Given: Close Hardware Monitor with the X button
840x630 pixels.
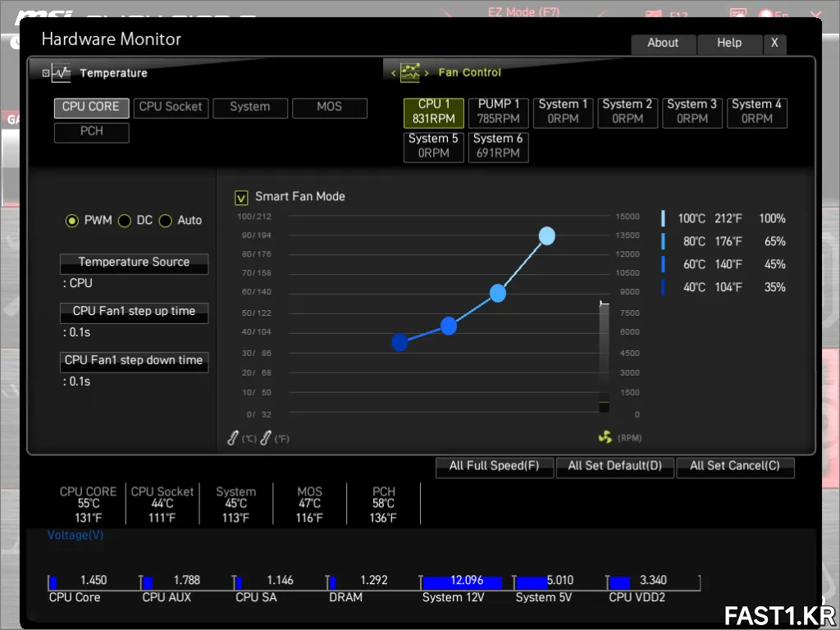Looking at the screenshot, I should [774, 44].
